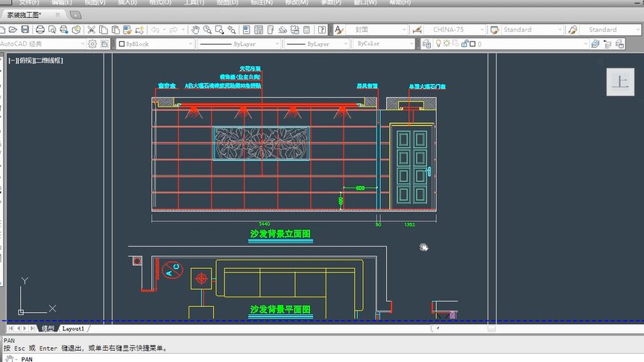Open the AutoCAD 经典 workspace dropdown
This screenshot has width=644, height=362.
[42, 43]
